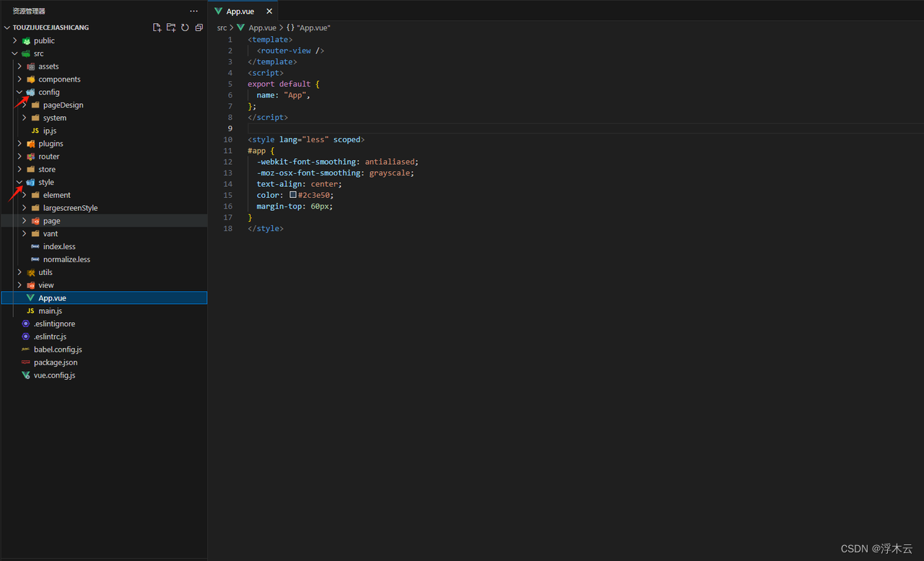This screenshot has height=561, width=924.
Task: Click the utils folder icon
Action: [x=31, y=272]
